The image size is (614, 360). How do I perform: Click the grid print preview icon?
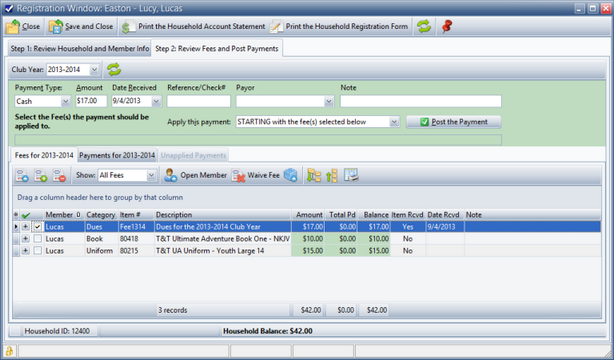coord(351,175)
